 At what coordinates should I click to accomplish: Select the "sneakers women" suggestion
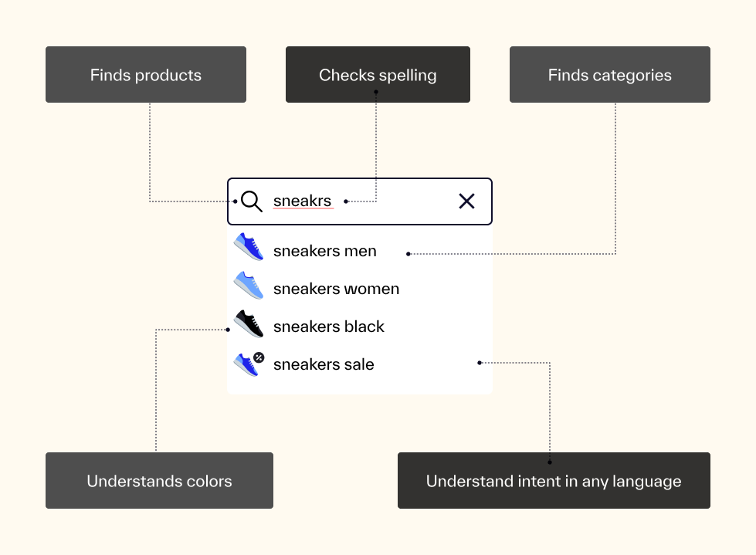336,289
